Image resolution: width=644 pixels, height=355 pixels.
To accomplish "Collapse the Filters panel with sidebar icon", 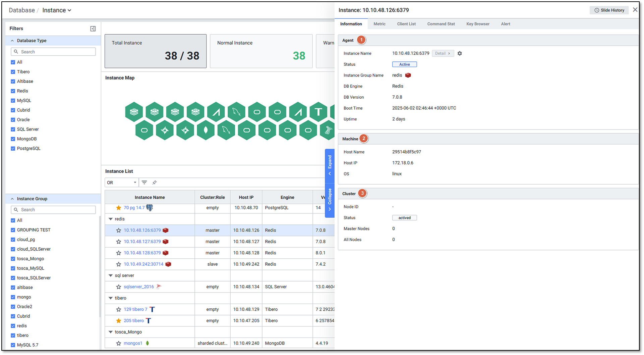I will tap(93, 29).
